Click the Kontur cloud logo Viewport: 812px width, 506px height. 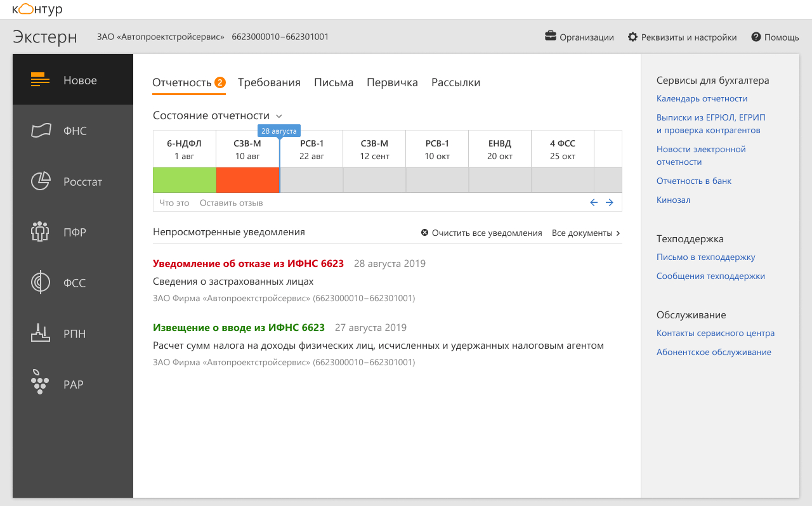coord(37,10)
